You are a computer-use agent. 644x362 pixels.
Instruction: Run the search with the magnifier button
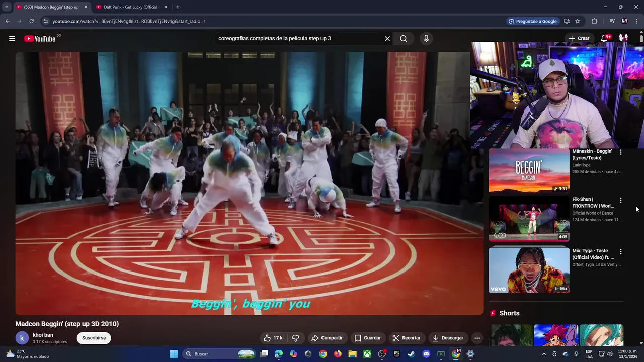[404, 38]
